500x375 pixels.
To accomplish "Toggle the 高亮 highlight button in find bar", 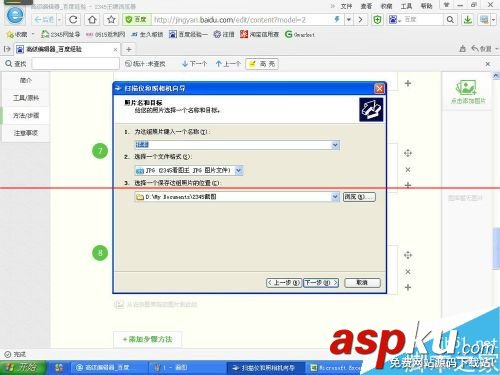I will tap(262, 64).
